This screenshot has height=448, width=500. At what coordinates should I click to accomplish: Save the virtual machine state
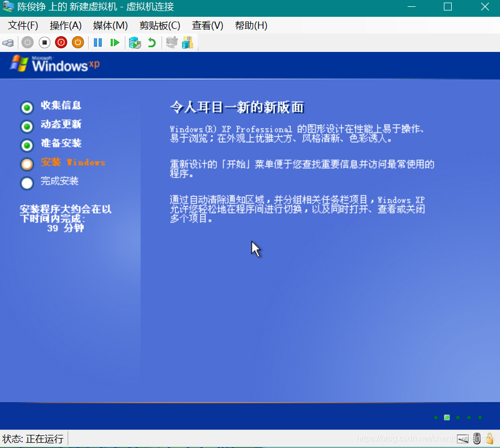(x=78, y=42)
